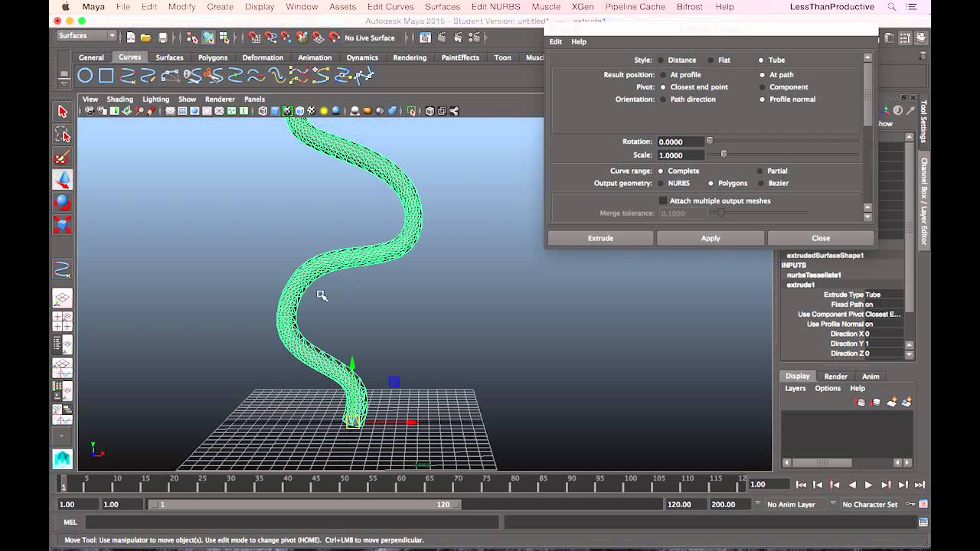
Task: Click the Go to Start of playback range button
Action: [801, 484]
